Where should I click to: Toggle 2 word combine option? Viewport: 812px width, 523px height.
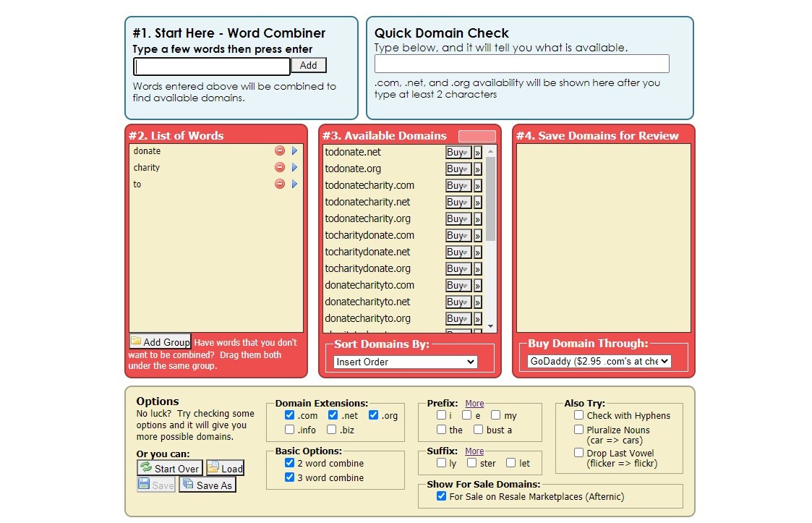289,463
